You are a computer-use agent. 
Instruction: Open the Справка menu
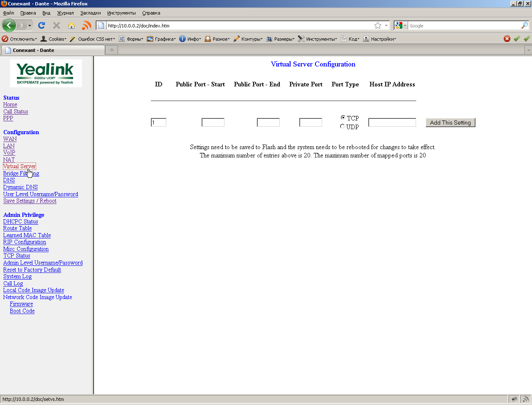(151, 13)
